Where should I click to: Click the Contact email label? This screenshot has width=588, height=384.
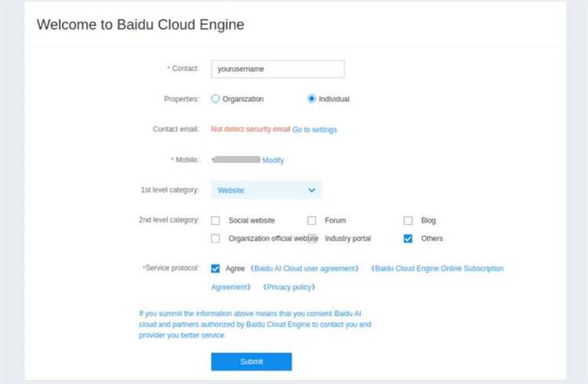coord(176,129)
